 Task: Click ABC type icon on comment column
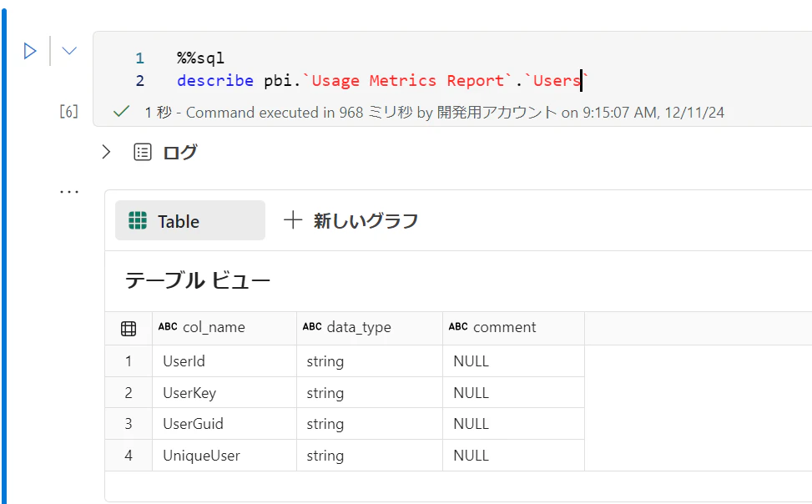pyautogui.click(x=458, y=326)
